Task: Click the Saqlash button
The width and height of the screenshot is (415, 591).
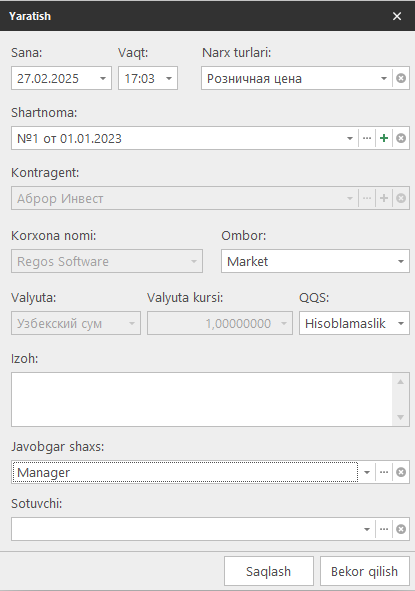Action: [x=269, y=571]
